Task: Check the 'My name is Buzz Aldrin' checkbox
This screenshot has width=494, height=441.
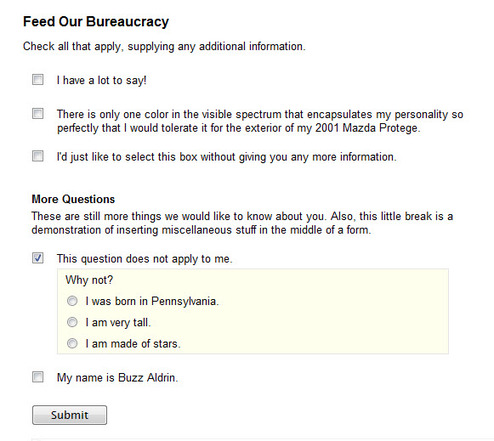Action: click(38, 377)
